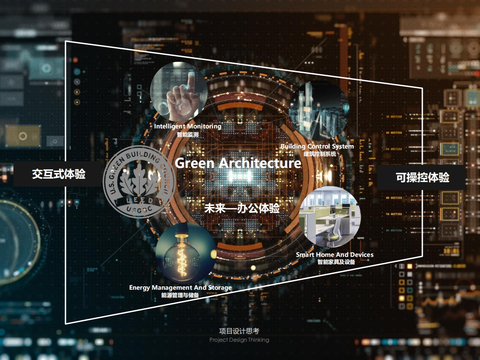The height and width of the screenshot is (360, 480).
Task: Click the LEED U.S. Green Building Council seal
Action: 139,182
